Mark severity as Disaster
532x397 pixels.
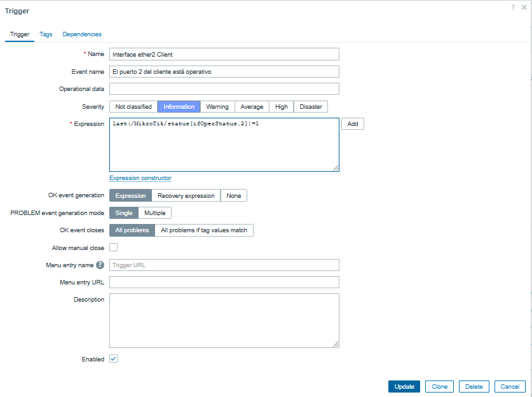click(311, 107)
